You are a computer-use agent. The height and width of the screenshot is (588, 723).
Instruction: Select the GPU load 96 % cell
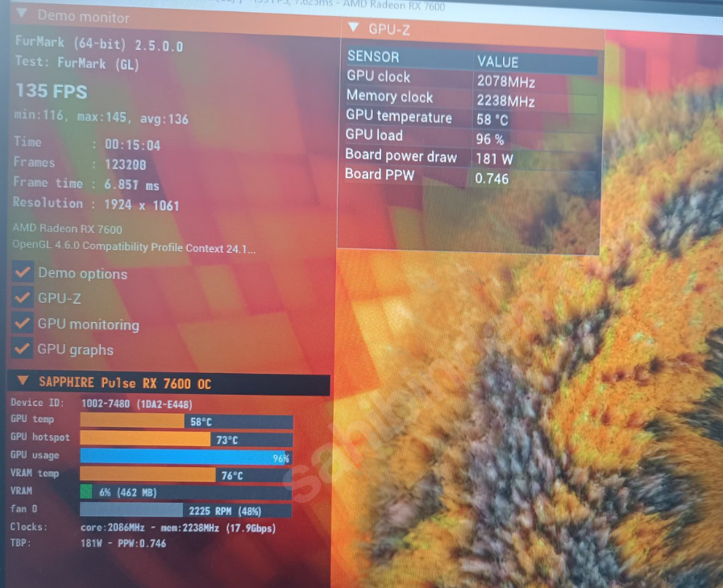[x=490, y=139]
